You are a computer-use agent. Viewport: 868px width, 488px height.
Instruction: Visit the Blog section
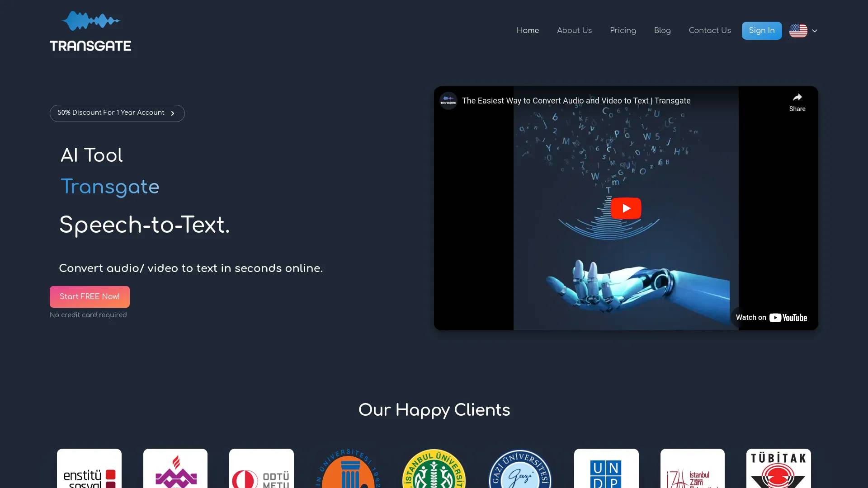click(662, 30)
